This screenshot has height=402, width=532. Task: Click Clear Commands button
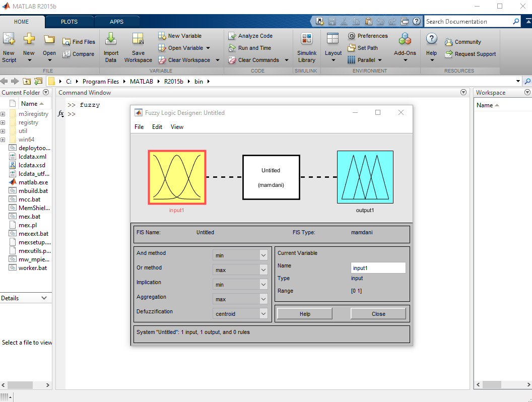click(254, 60)
